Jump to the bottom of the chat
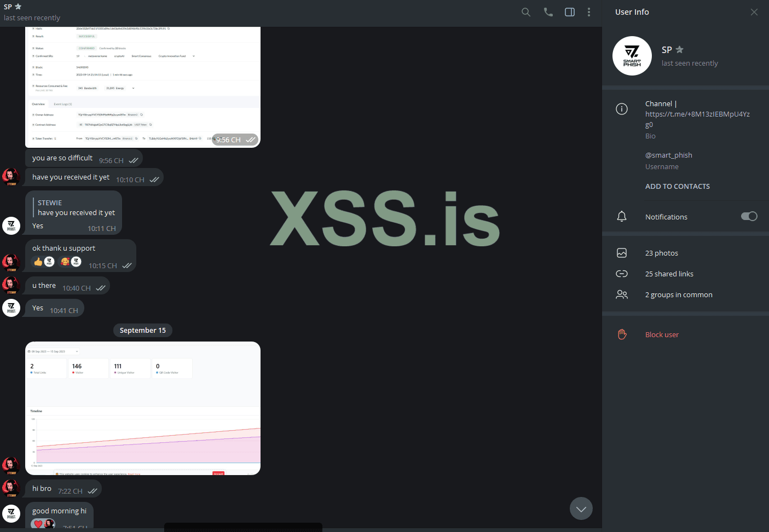Image resolution: width=769 pixels, height=532 pixels. coord(581,508)
